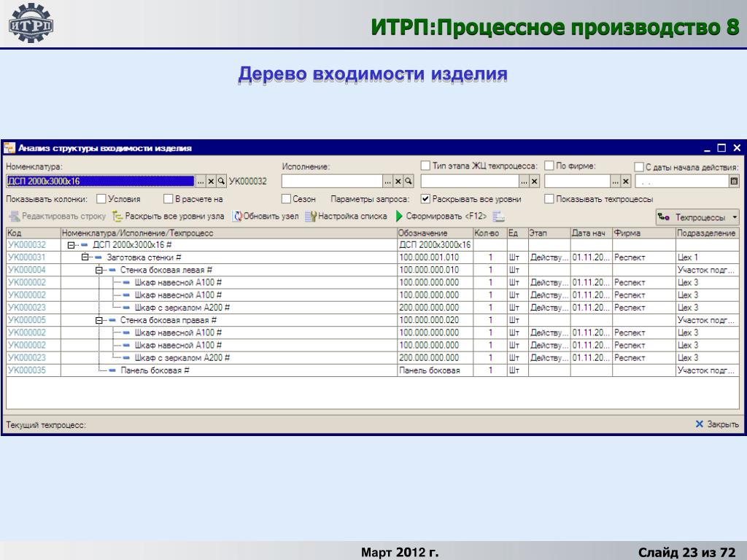This screenshot has height=560, width=747.
Task: Open ellipsis chooser for Тип этапа ЖЦ field
Action: (x=524, y=182)
